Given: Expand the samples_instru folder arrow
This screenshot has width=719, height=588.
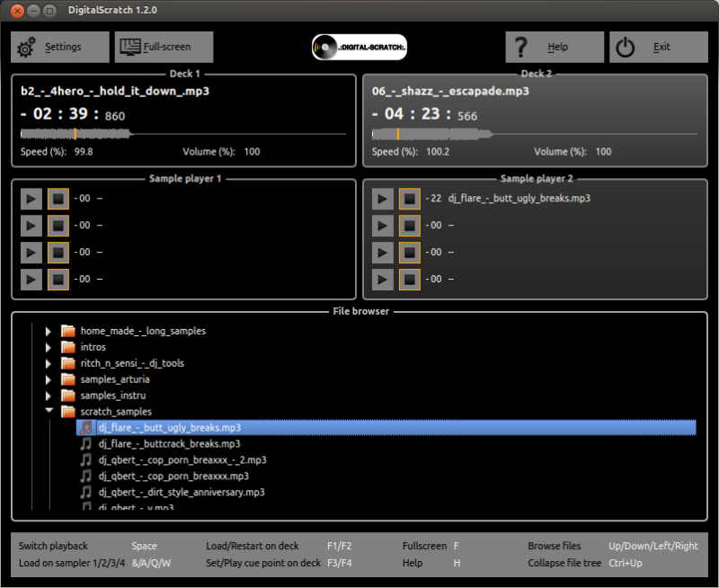Looking at the screenshot, I should [49, 396].
